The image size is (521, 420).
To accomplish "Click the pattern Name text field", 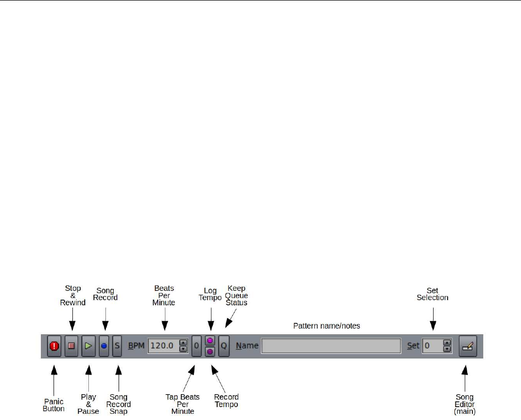I will coord(331,346).
